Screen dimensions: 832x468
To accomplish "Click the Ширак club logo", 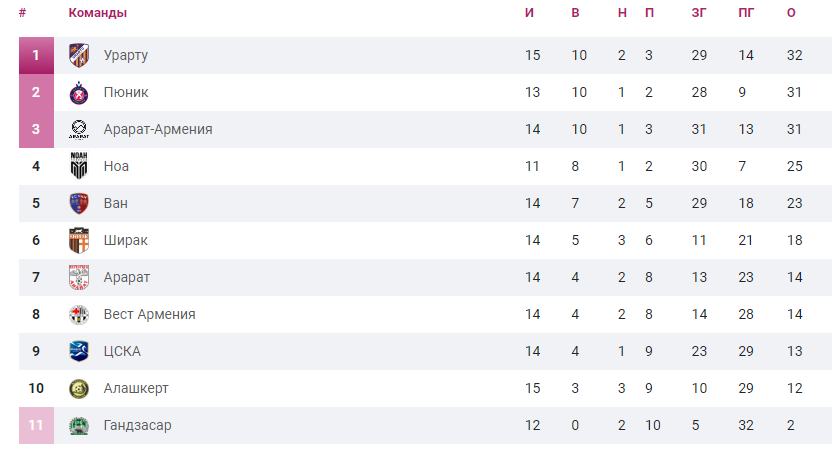I will (x=79, y=240).
